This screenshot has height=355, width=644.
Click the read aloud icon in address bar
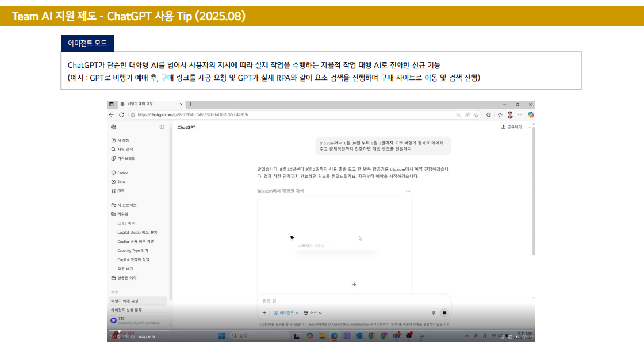tap(467, 115)
